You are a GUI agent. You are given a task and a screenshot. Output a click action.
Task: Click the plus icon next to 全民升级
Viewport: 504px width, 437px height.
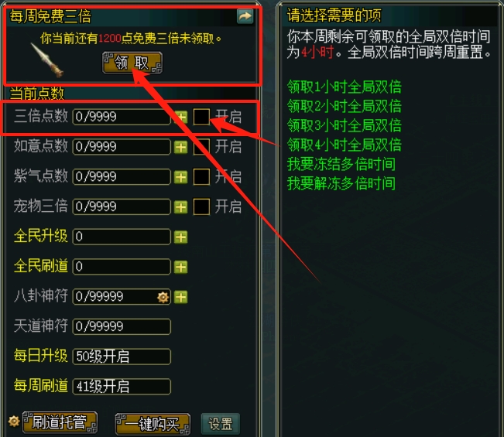coord(181,237)
